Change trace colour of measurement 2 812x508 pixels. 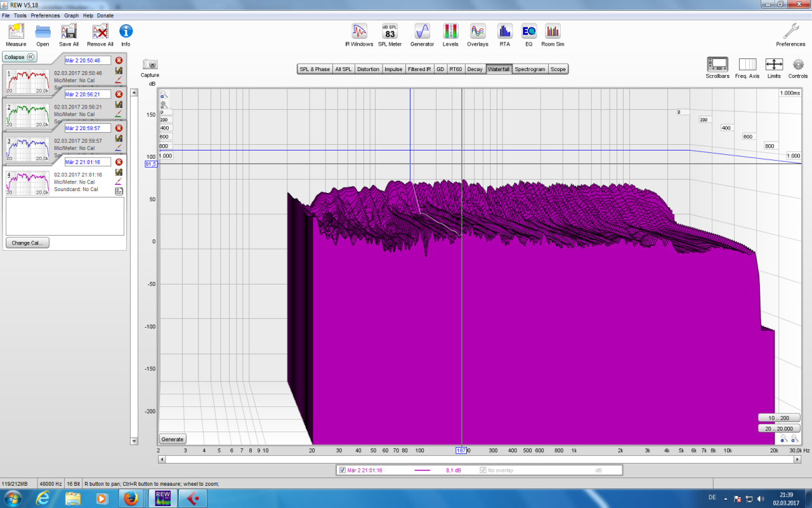coord(119,114)
